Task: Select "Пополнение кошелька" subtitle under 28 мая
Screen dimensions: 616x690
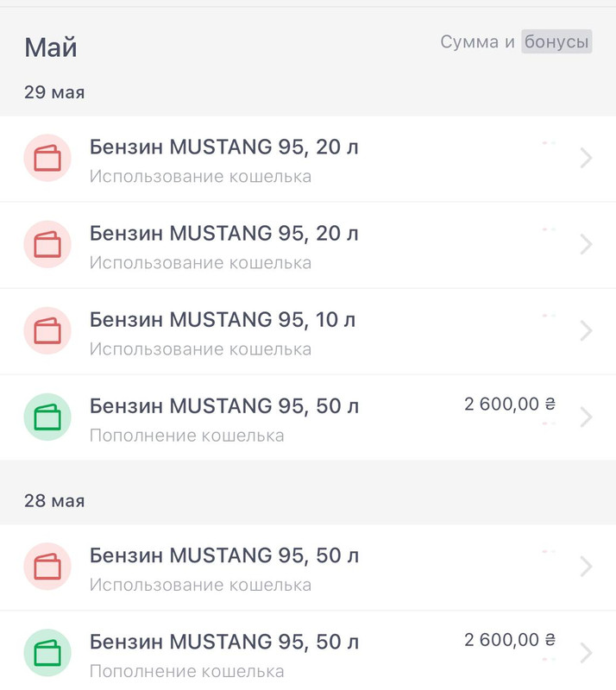Action: click(186, 671)
